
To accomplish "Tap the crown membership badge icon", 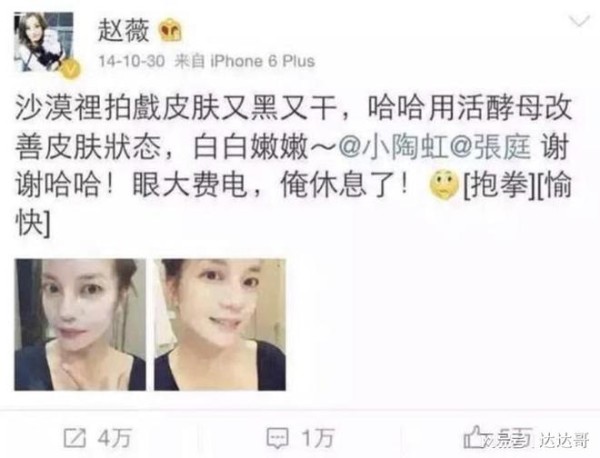I will pos(170,31).
